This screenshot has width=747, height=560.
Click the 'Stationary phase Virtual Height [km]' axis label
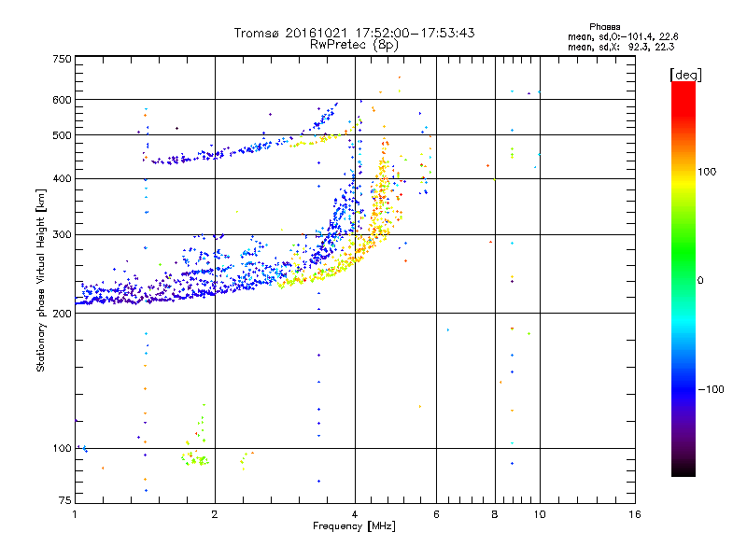coord(41,280)
